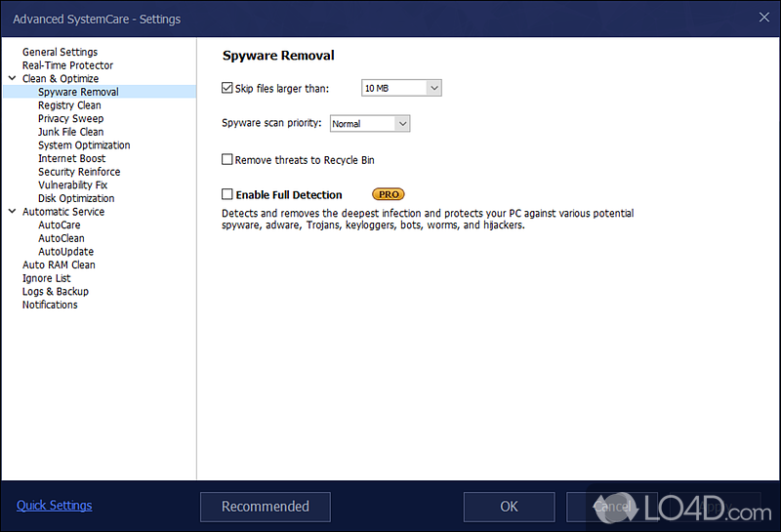
Task: Open Notifications settings
Action: point(50,305)
